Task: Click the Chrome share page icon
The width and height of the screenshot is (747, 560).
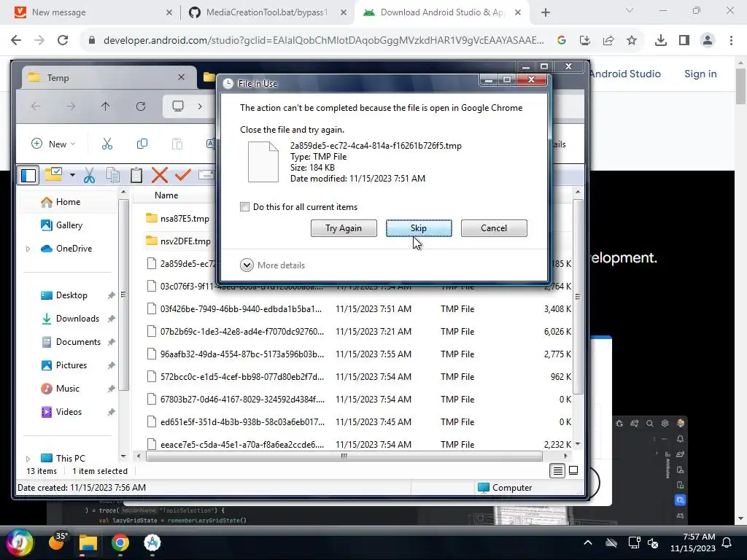Action: (x=608, y=41)
